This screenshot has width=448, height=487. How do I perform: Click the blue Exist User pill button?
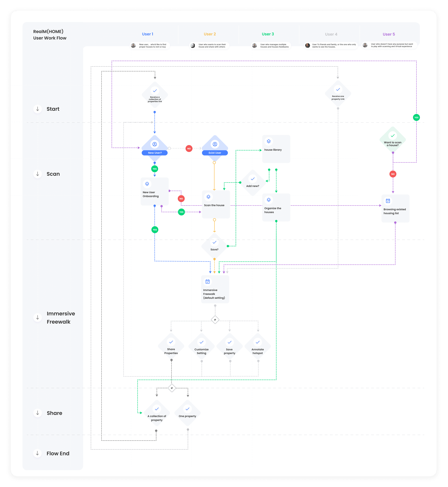tap(215, 153)
